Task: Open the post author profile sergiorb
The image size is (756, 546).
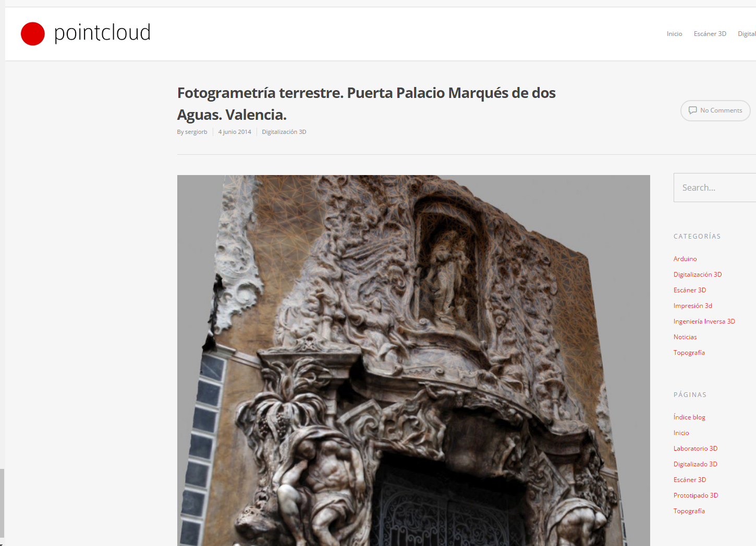Action: (196, 132)
